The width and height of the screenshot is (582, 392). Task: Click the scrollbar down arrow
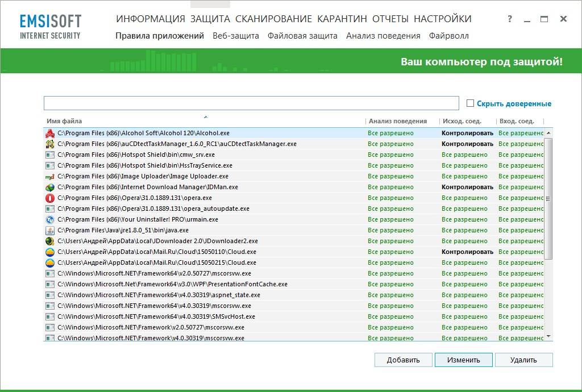(548, 336)
